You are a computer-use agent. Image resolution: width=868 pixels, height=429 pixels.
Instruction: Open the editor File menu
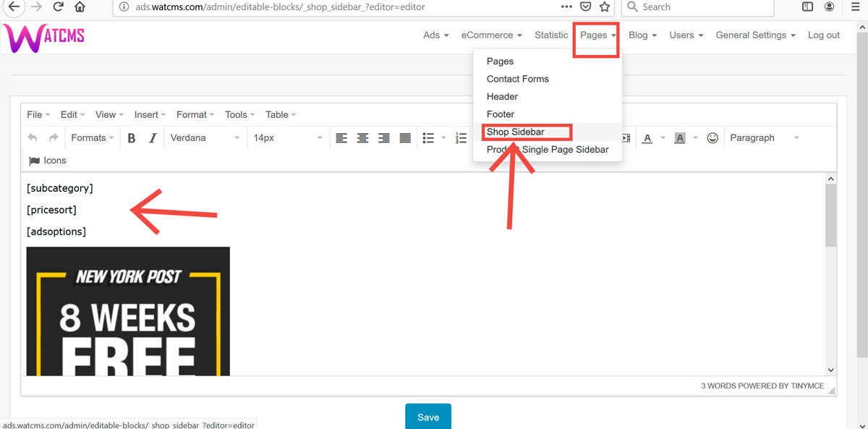tap(38, 114)
